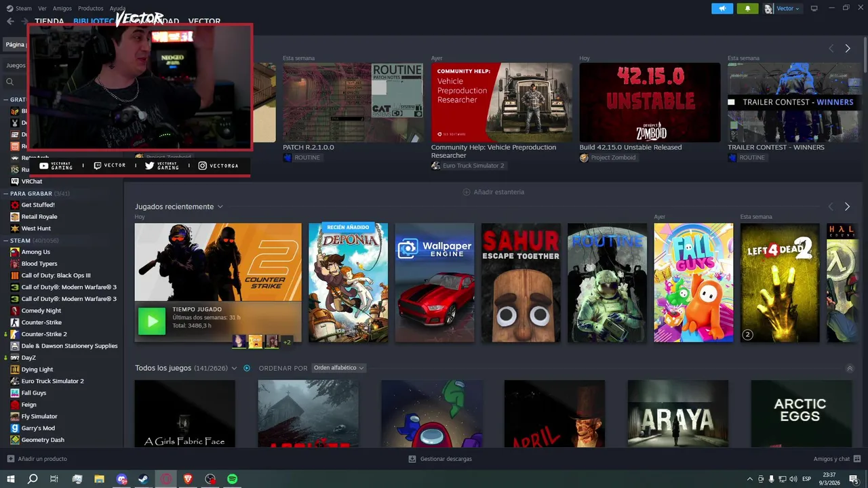Open the Todos los juegos shelf dropdown
Viewport: 868px width, 488px height.
point(234,368)
